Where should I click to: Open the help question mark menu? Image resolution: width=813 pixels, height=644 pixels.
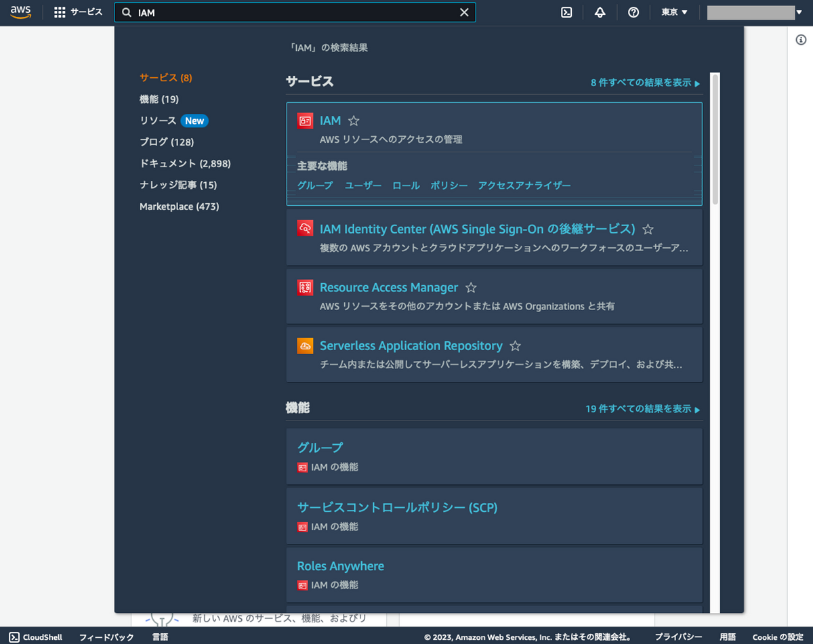tap(633, 12)
